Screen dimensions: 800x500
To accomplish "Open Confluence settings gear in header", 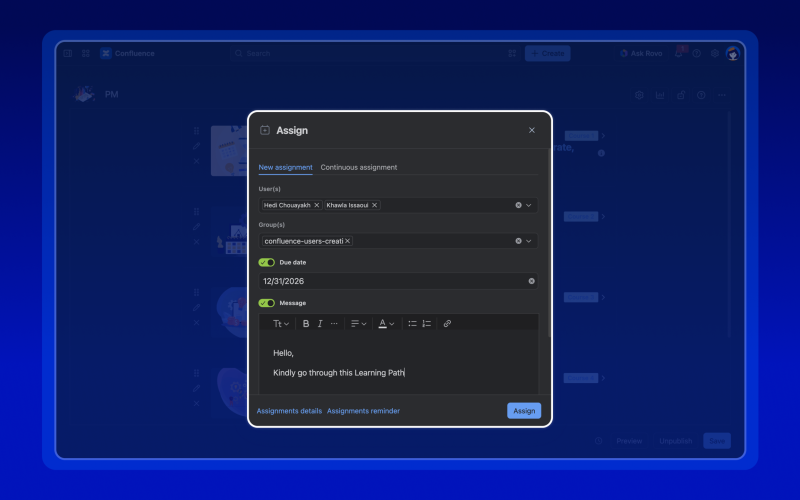I will click(x=715, y=53).
